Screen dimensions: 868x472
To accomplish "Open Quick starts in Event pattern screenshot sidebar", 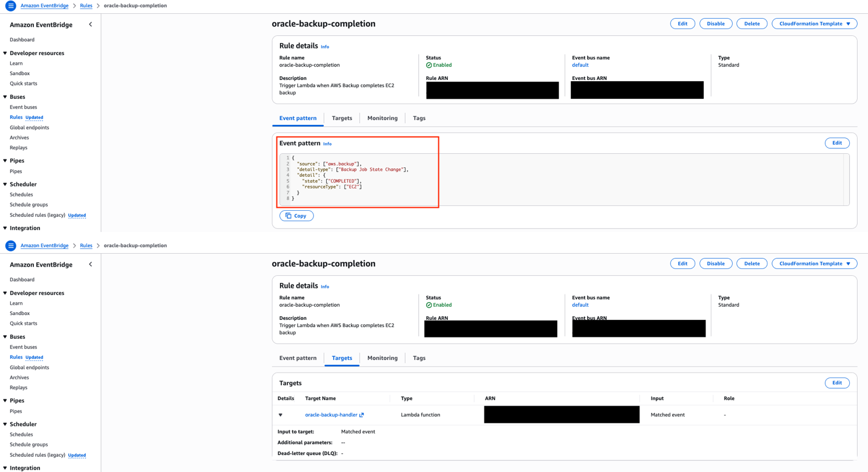I will coord(23,84).
